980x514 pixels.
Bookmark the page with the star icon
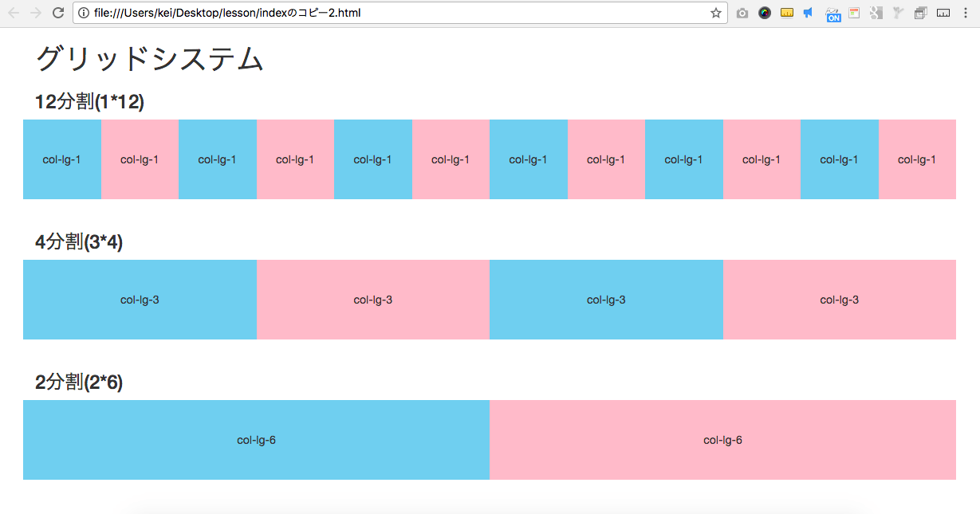714,13
